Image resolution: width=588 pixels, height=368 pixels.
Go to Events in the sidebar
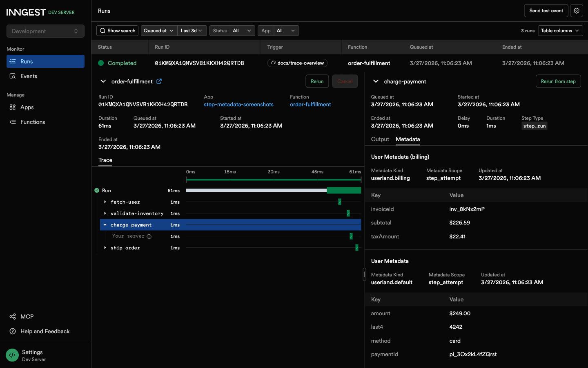click(45, 76)
